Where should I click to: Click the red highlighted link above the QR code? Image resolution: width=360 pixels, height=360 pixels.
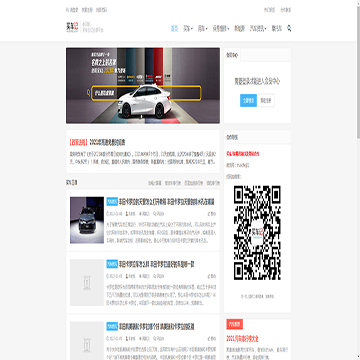tap(243, 154)
